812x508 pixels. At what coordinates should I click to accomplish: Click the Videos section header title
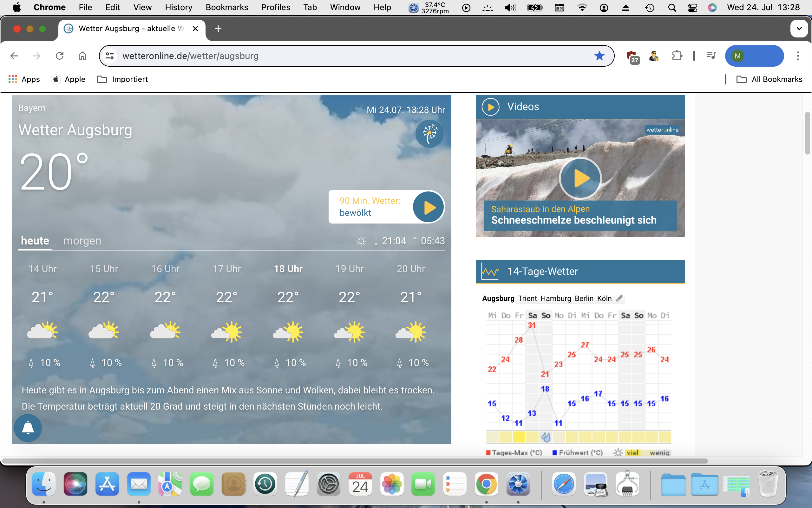tap(523, 106)
